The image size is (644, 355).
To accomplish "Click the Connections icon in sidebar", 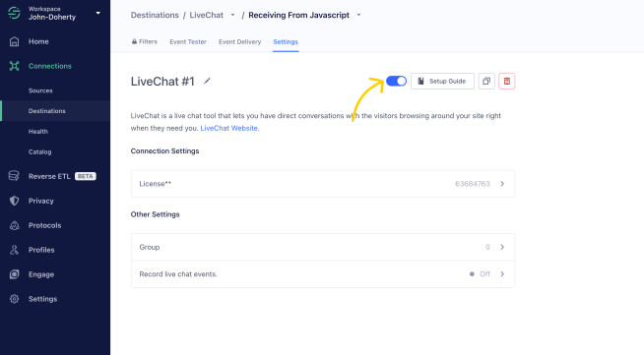I will [15, 66].
